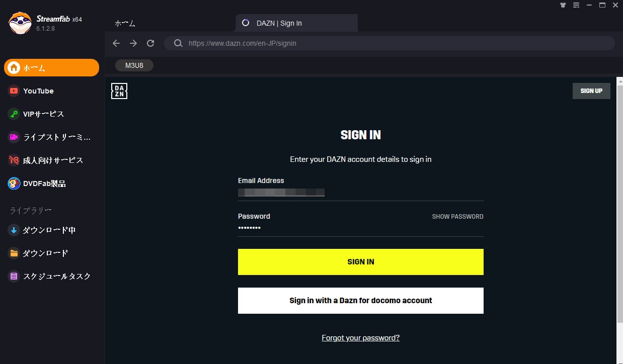Click the YouTube red play icon
623x364 pixels.
coord(14,91)
